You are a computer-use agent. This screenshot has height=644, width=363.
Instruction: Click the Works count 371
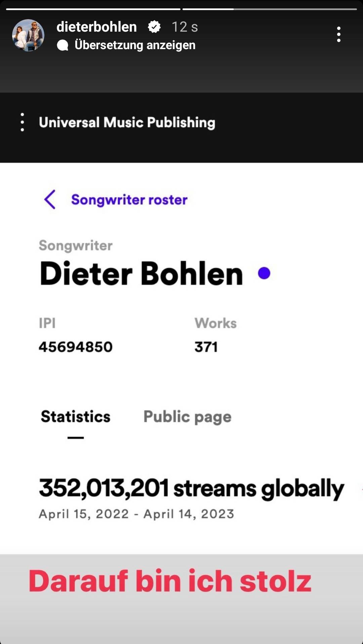tap(206, 347)
